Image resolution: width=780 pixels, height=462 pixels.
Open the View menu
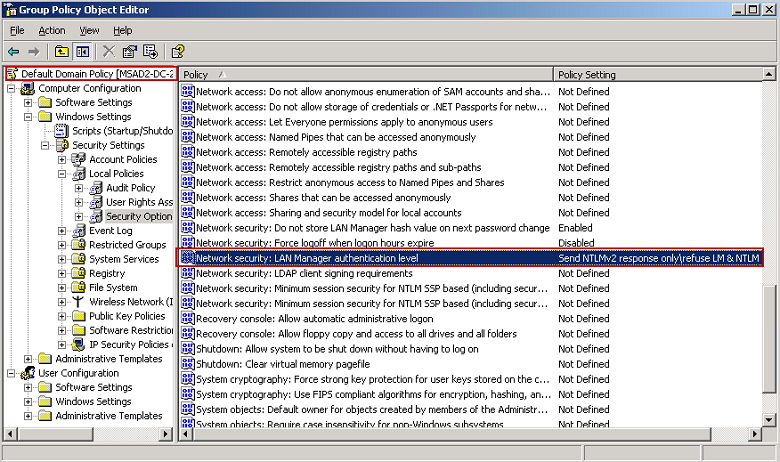click(x=89, y=31)
